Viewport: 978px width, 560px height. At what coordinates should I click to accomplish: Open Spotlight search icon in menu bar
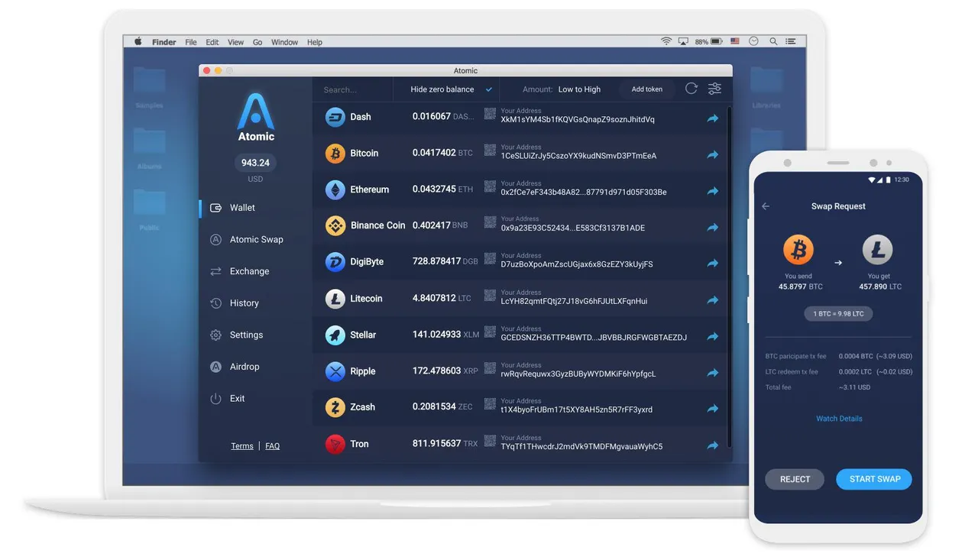773,42
